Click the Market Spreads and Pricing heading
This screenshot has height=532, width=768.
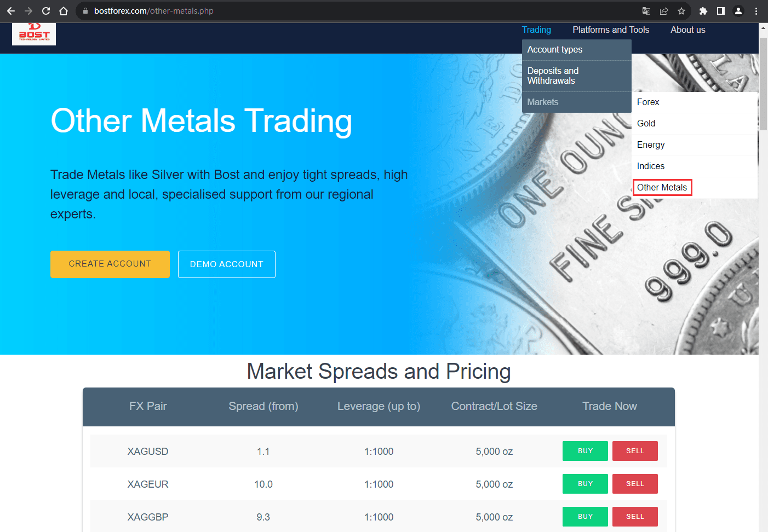point(379,372)
